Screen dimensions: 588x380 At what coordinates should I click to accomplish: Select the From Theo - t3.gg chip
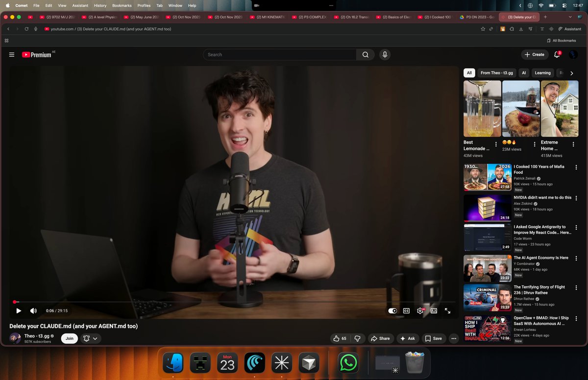497,73
